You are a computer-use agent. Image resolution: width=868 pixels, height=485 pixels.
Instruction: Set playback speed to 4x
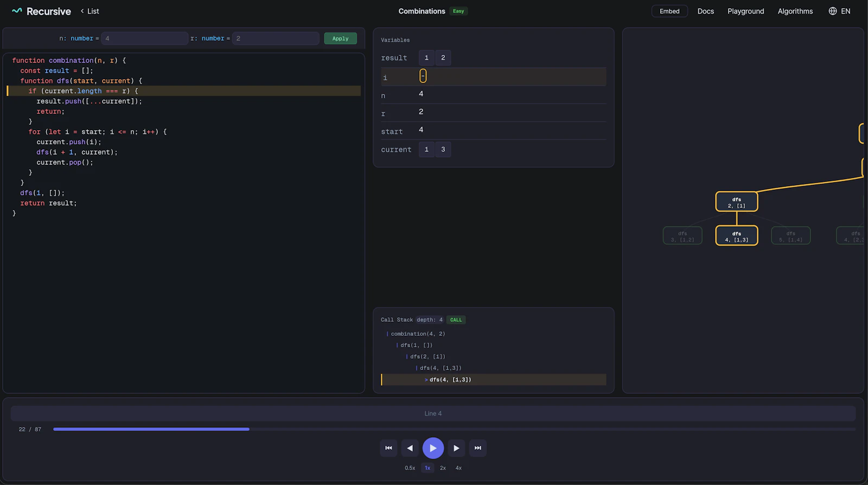click(458, 468)
